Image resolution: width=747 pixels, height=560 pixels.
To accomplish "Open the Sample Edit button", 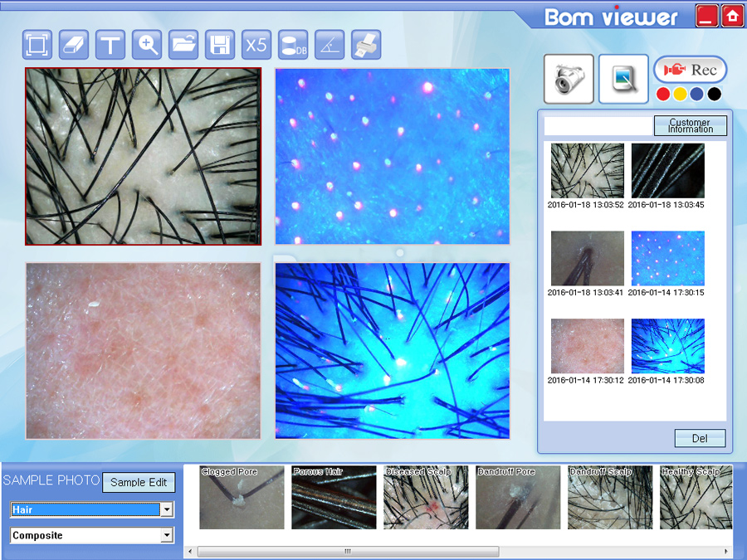I will pyautogui.click(x=139, y=482).
